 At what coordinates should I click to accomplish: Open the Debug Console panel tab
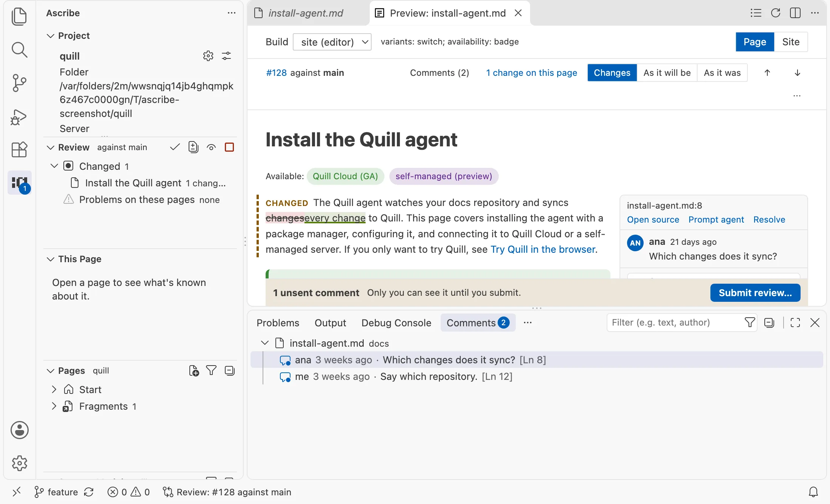396,323
